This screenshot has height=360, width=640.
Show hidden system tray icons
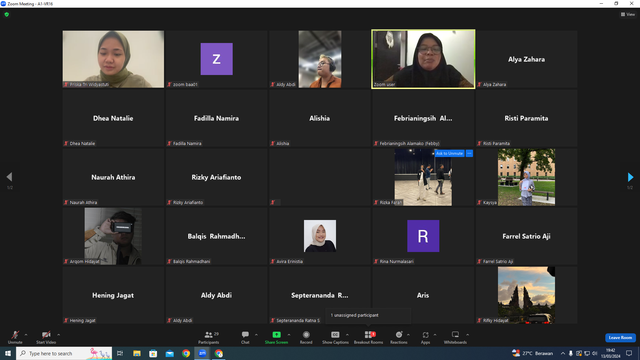[563, 353]
